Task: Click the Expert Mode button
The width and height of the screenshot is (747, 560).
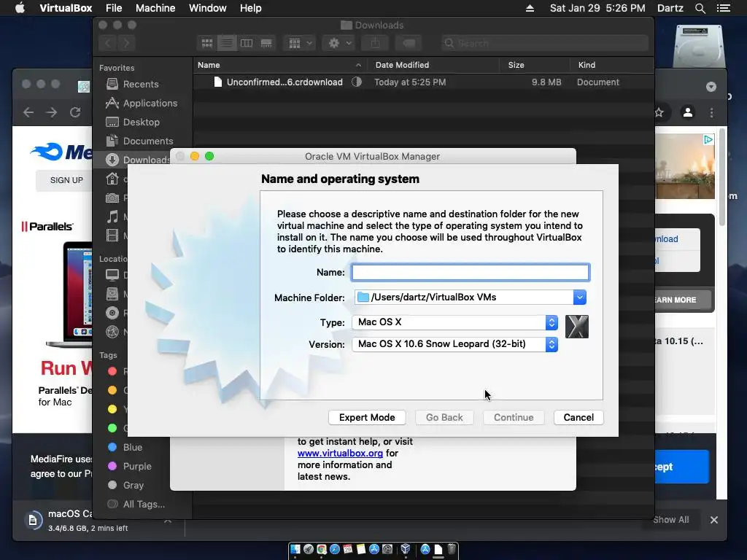Action: (367, 418)
